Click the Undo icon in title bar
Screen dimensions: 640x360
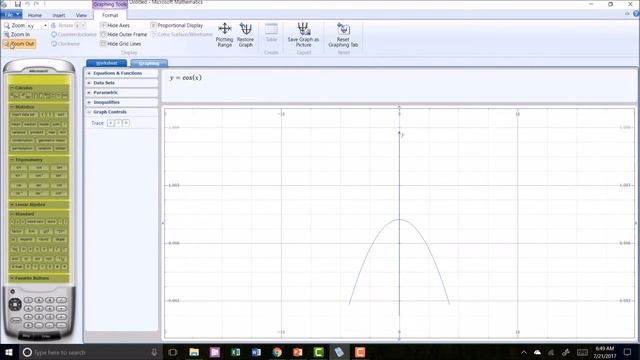pos(27,4)
